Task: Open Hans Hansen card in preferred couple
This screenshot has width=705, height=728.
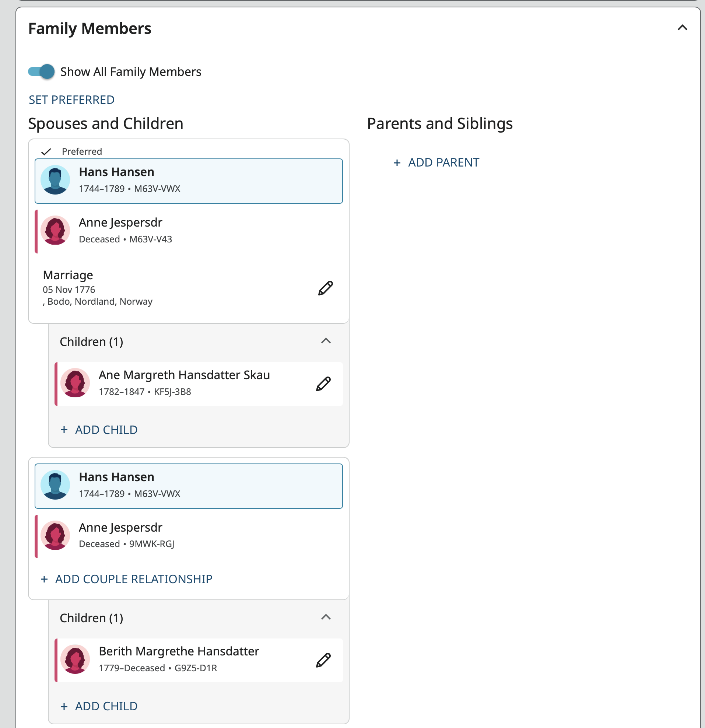Action: point(116,172)
